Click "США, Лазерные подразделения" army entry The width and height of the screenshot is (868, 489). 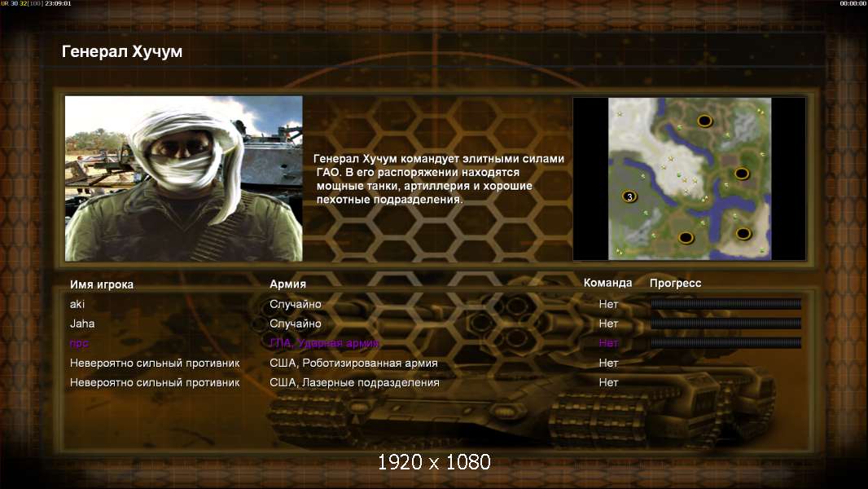[354, 383]
